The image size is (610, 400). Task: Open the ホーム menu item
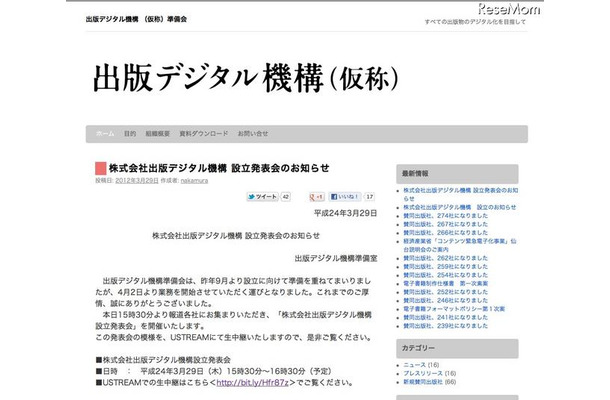pos(105,133)
